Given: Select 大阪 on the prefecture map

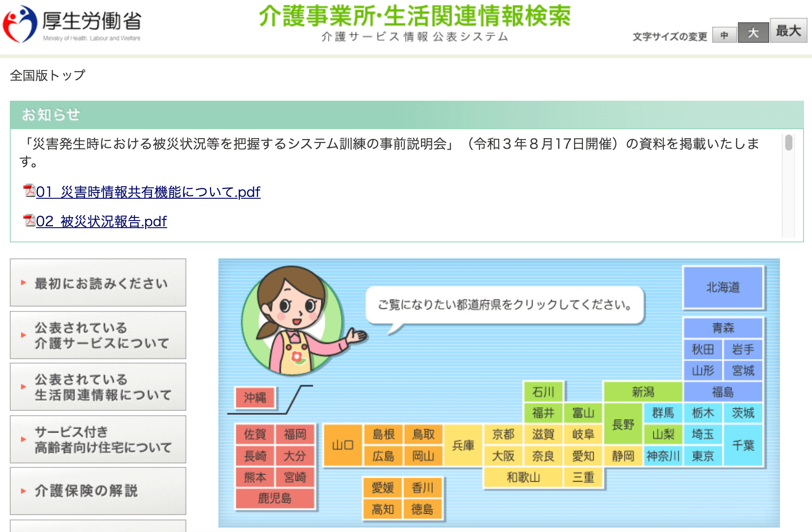Looking at the screenshot, I should point(504,456).
